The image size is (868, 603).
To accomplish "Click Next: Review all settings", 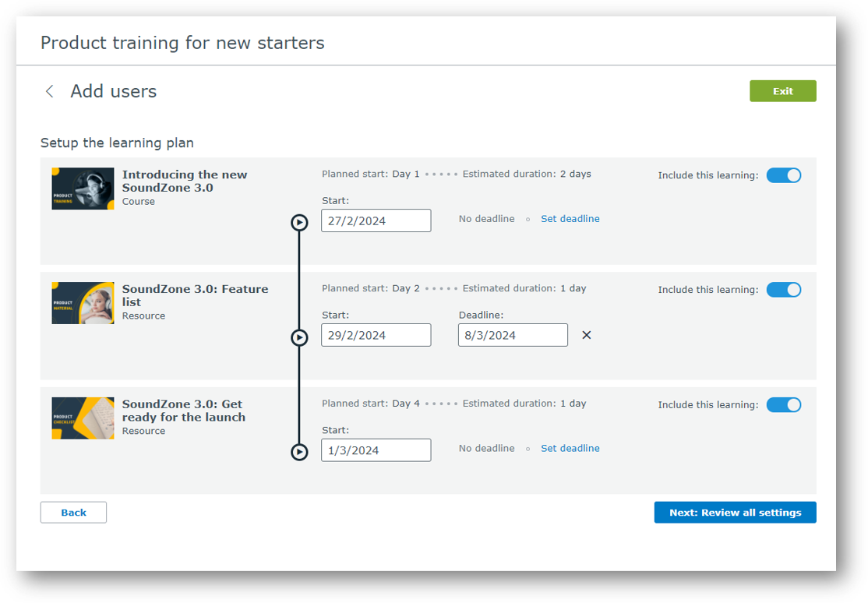I will 735,512.
